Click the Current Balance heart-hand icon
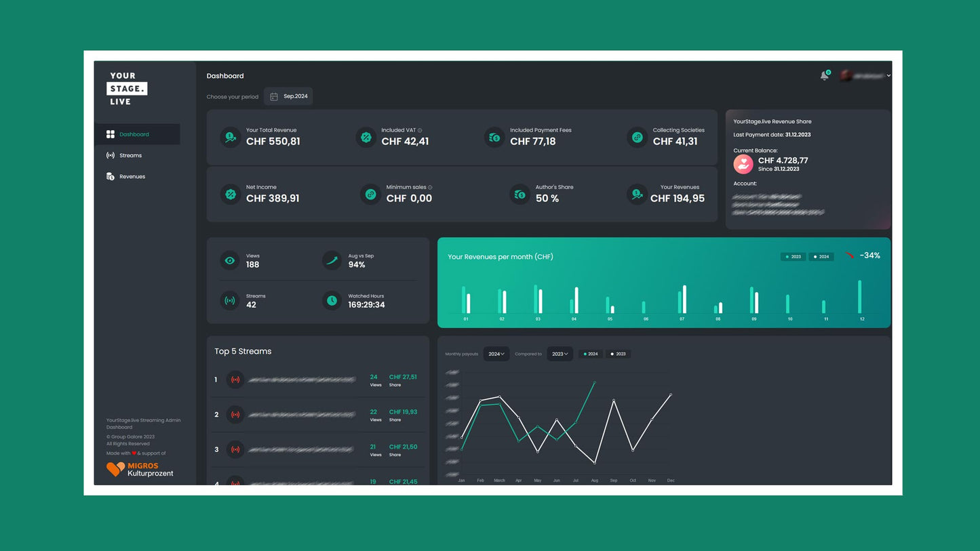The image size is (980, 551). click(743, 164)
